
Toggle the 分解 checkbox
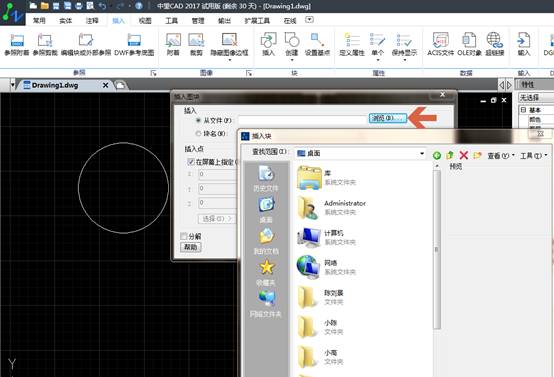click(x=183, y=236)
